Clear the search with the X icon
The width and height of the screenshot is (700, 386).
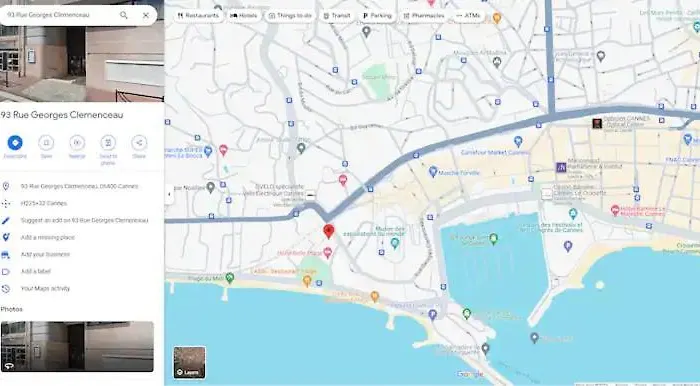(146, 15)
